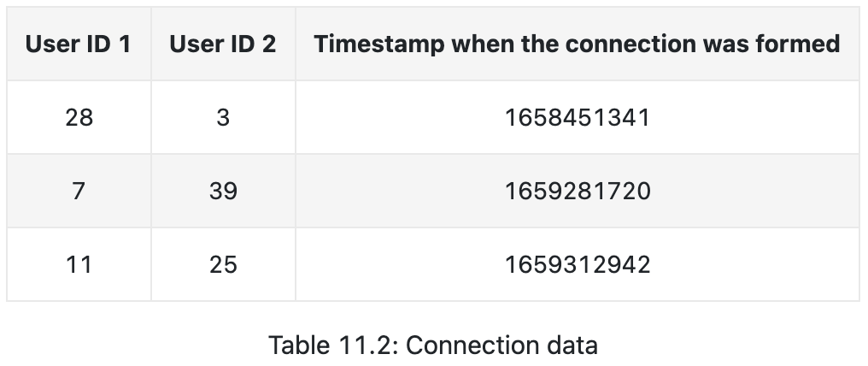Click the word Table in the caption
Viewport: 868px width, 366px height.
pyautogui.click(x=300, y=345)
